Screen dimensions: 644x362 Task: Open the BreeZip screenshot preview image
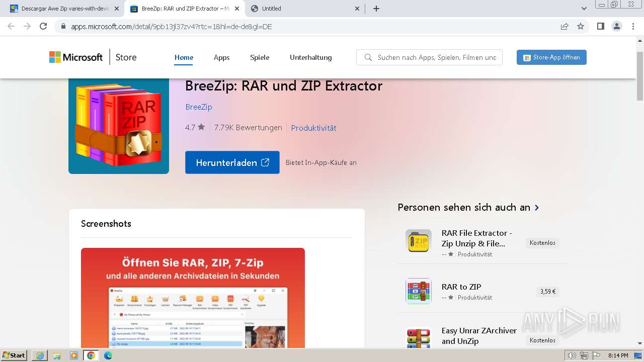click(x=193, y=298)
